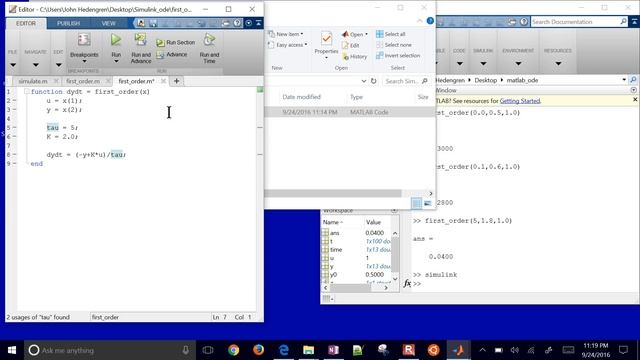Open Firefox from the taskbar

pos(258,350)
